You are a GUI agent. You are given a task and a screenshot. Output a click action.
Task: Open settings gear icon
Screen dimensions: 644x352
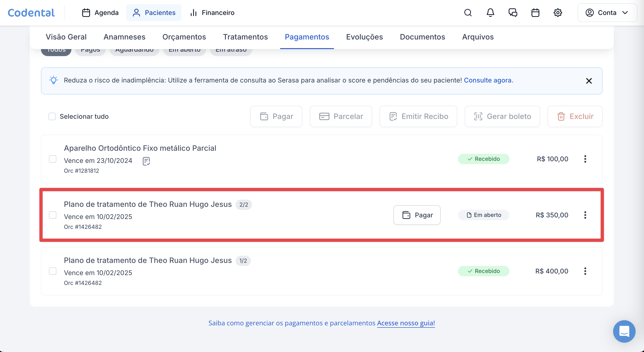click(x=558, y=13)
